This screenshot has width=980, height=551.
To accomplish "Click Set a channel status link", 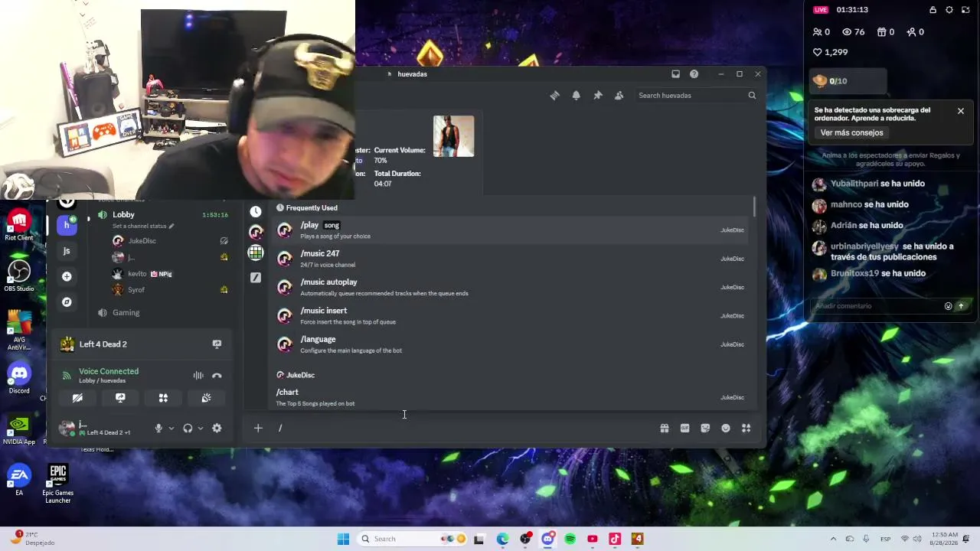I will [x=143, y=227].
